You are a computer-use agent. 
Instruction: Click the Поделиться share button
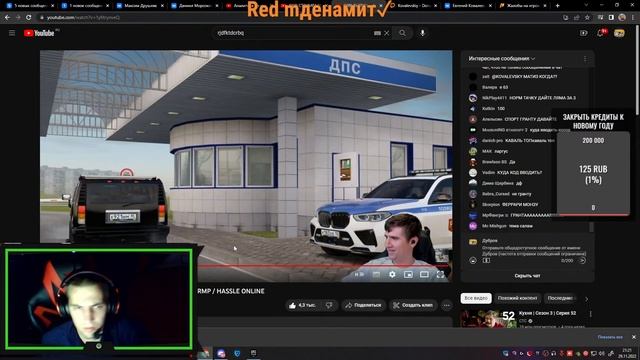click(x=363, y=305)
